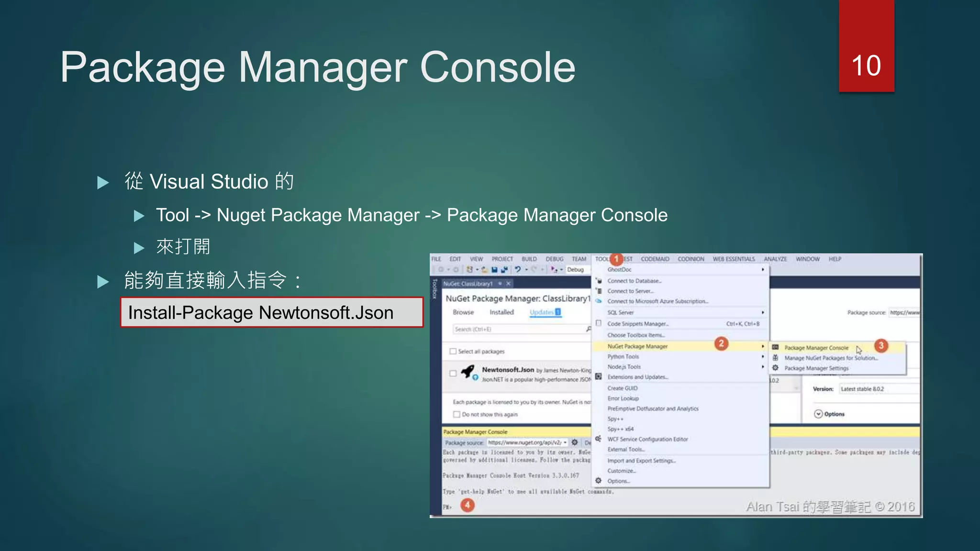Image resolution: width=980 pixels, height=551 pixels.
Task: Expand the Node.js Tools submenu arrow
Action: tap(763, 367)
